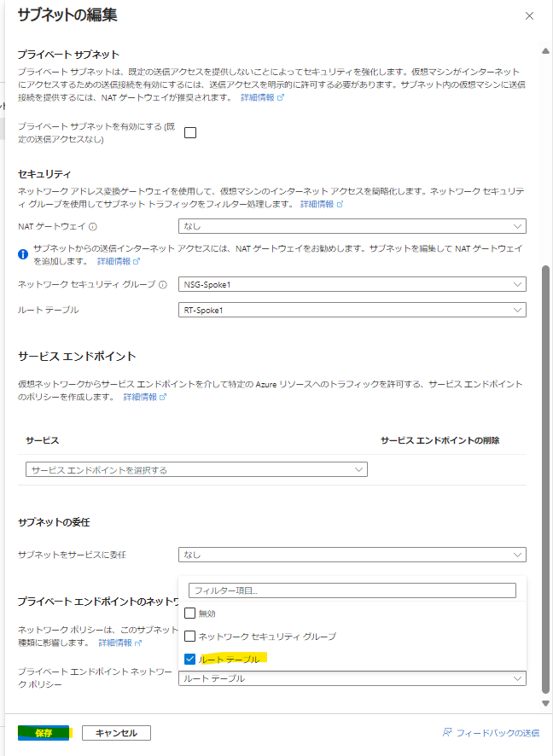Open 詳細情報 link in サービス エンドポイント section
Screen dimensions: 553x756
(x=144, y=397)
